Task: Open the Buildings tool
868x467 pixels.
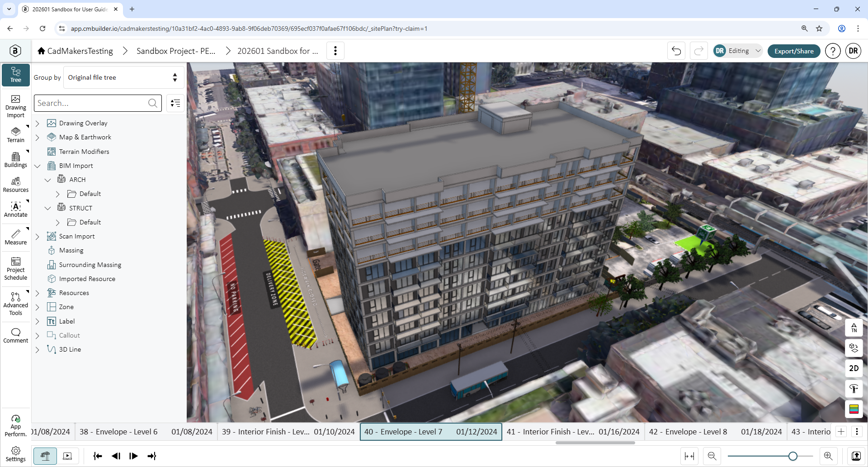Action: point(16,160)
